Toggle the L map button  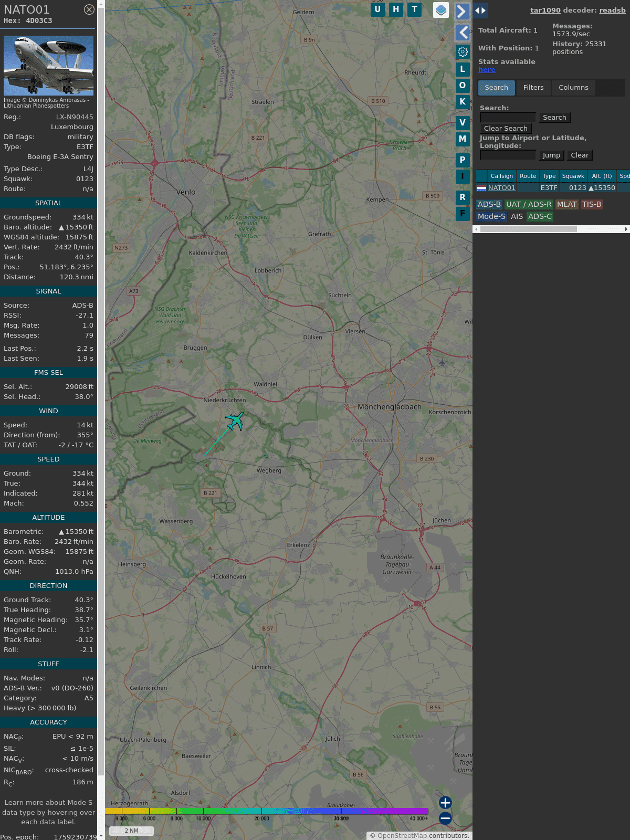point(463,69)
